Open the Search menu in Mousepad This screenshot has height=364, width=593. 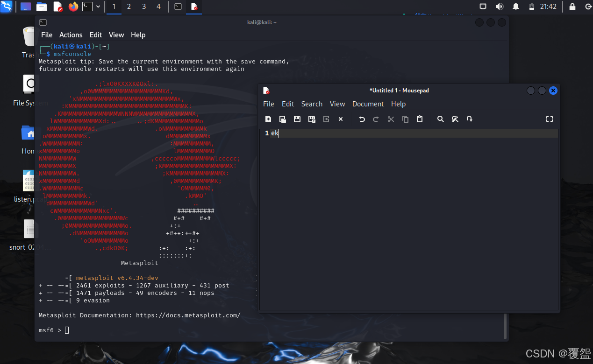[312, 104]
